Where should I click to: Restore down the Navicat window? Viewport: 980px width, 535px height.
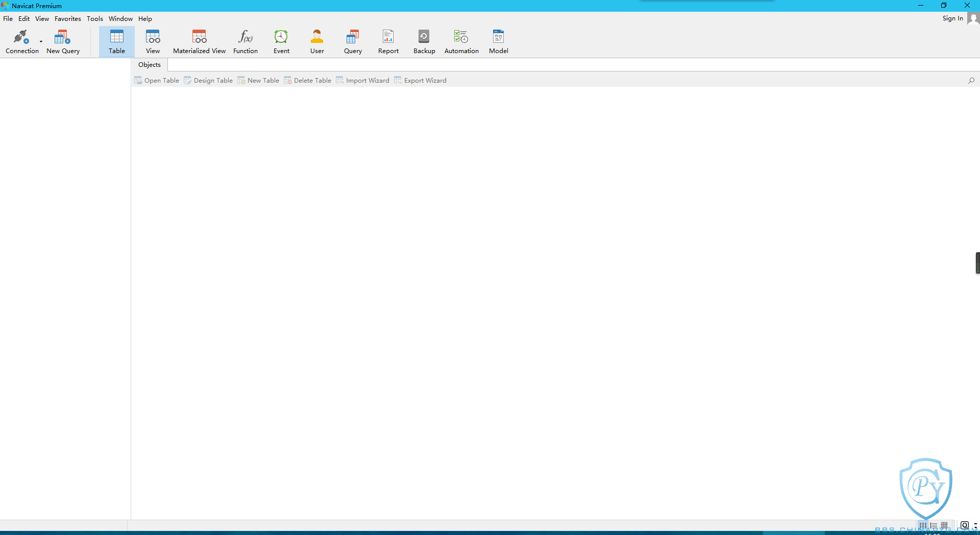tap(944, 6)
